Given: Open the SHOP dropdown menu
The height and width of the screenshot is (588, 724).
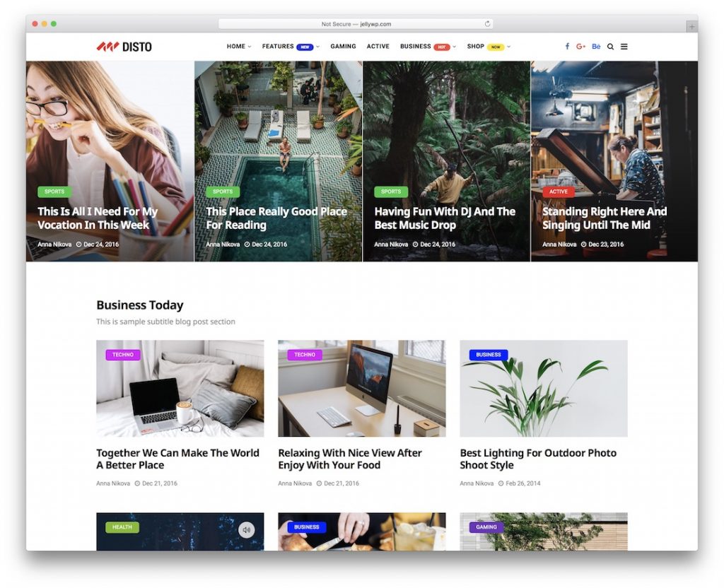Looking at the screenshot, I should click(476, 46).
